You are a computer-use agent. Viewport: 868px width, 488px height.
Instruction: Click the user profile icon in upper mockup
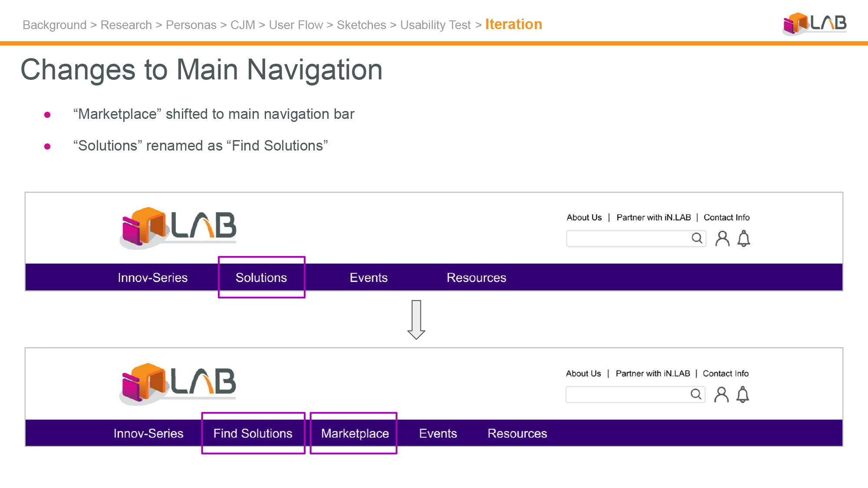click(x=722, y=239)
